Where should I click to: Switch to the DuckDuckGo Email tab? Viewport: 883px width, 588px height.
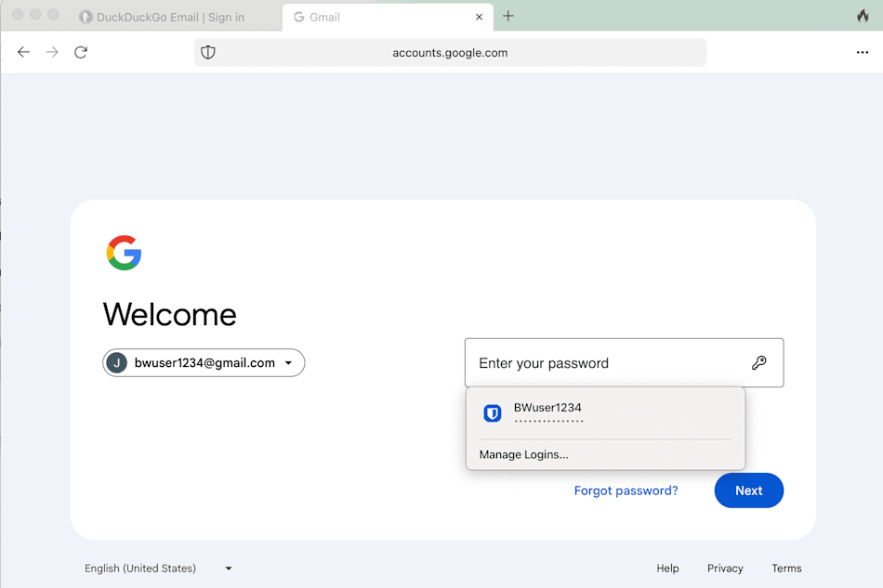(167, 16)
